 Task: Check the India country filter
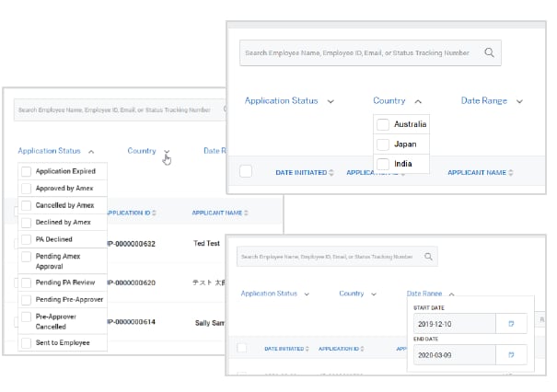pyautogui.click(x=383, y=164)
